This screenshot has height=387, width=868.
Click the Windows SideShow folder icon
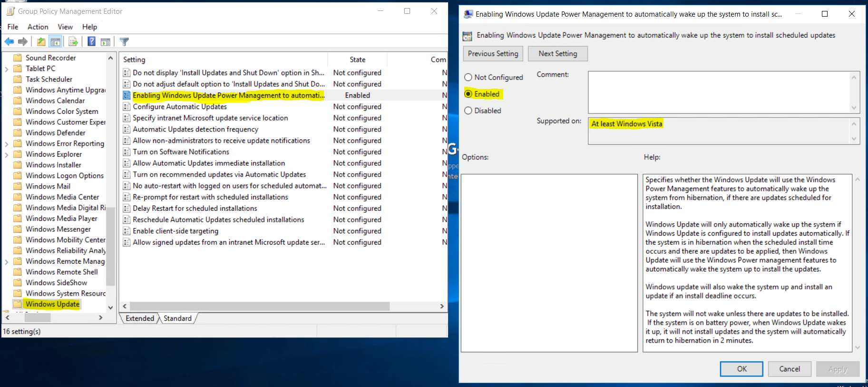click(x=18, y=283)
